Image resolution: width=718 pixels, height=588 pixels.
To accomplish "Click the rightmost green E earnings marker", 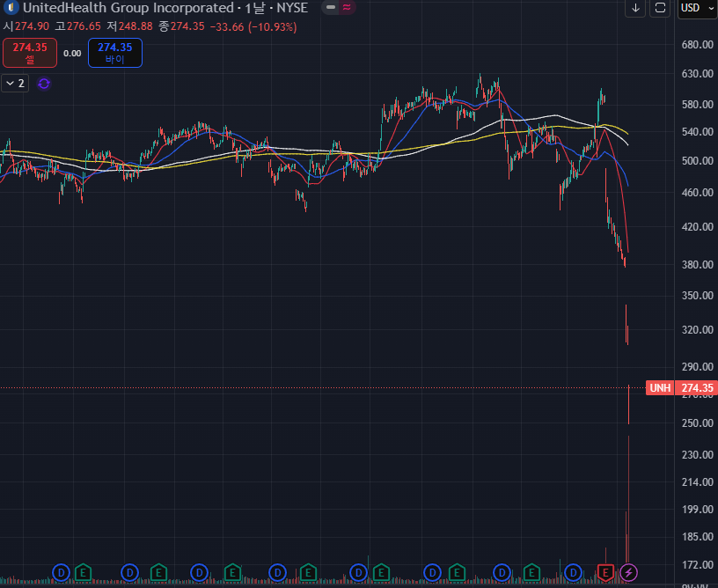I will coord(533,572).
